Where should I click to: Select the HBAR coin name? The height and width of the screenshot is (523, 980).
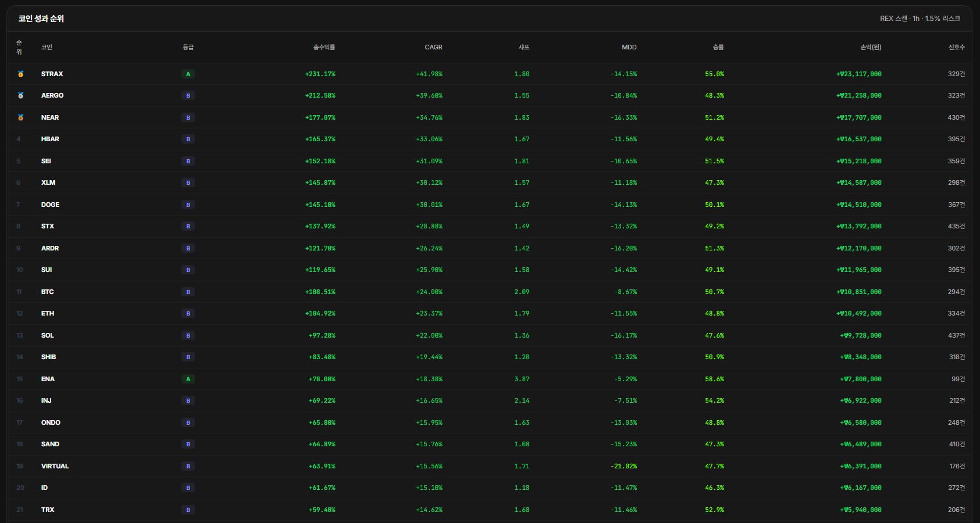click(50, 139)
